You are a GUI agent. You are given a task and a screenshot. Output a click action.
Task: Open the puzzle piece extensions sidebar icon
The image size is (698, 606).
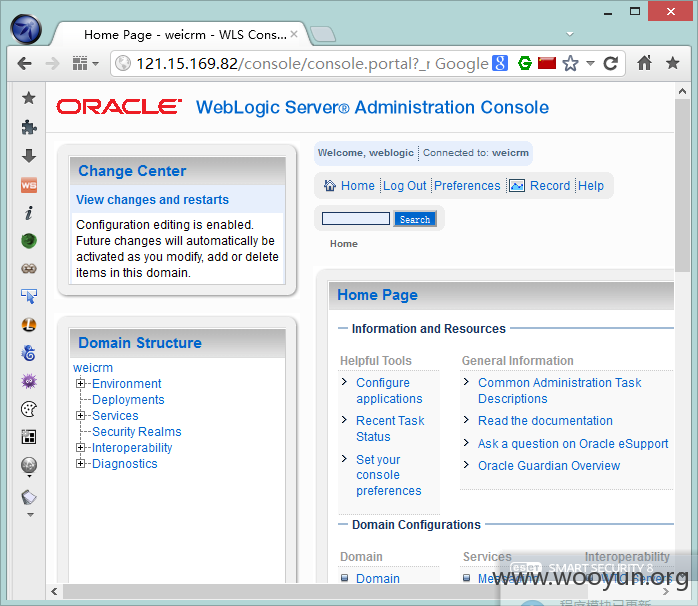29,127
